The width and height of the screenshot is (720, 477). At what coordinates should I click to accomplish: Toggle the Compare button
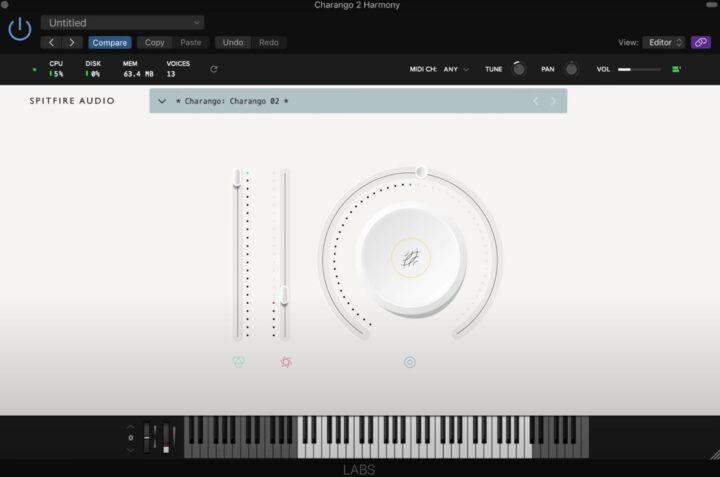click(x=109, y=42)
